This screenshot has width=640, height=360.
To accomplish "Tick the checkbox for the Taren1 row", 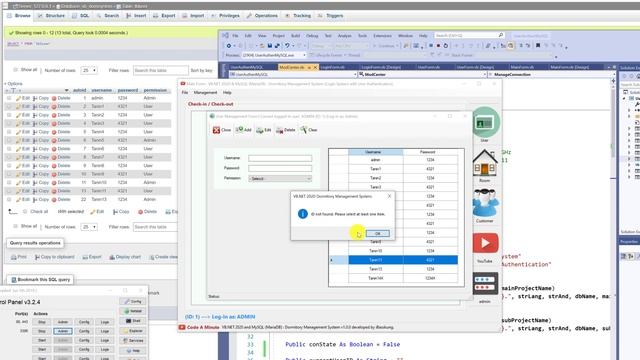I will tap(9, 107).
